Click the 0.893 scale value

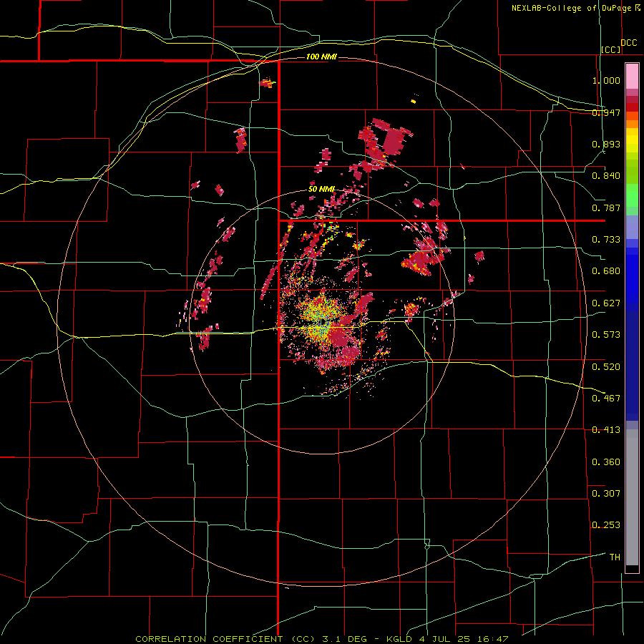[606, 144]
